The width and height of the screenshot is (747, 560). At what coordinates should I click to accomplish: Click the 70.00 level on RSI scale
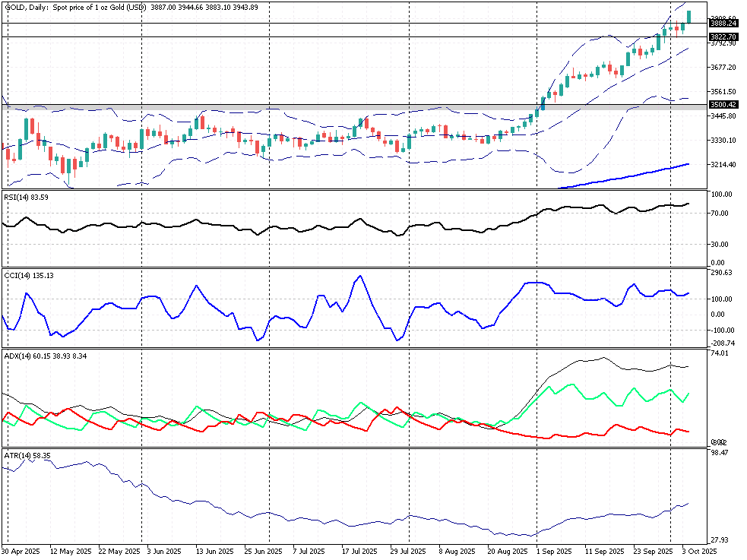pyautogui.click(x=720, y=214)
